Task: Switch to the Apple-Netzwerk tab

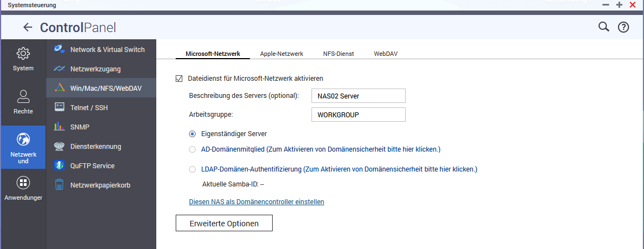Action: tap(282, 54)
